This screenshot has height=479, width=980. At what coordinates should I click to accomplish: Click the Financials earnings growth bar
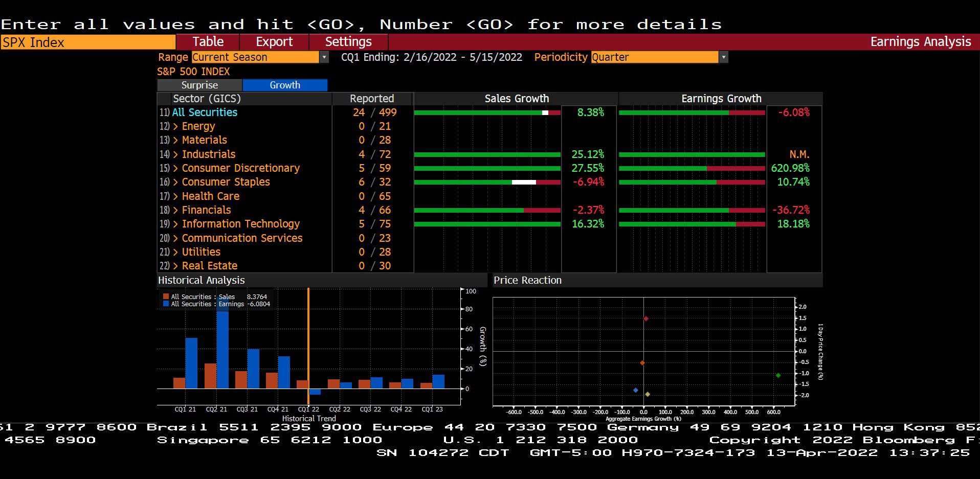click(x=692, y=210)
